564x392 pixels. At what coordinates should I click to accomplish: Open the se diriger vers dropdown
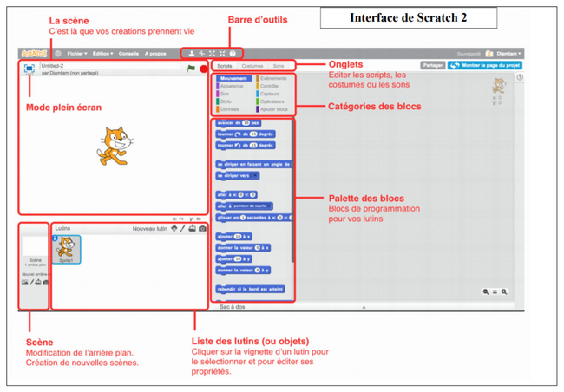pyautogui.click(x=255, y=175)
